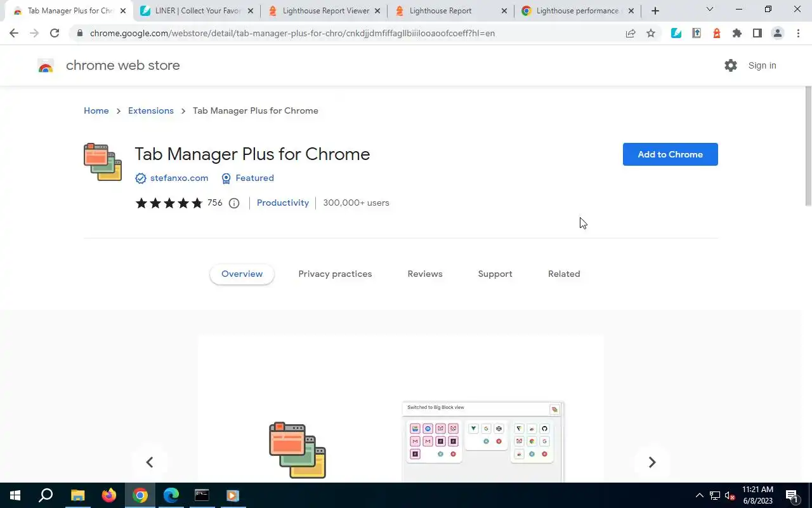Launch Firefox from taskbar
Viewport: 812px width, 508px height.
pyautogui.click(x=109, y=495)
